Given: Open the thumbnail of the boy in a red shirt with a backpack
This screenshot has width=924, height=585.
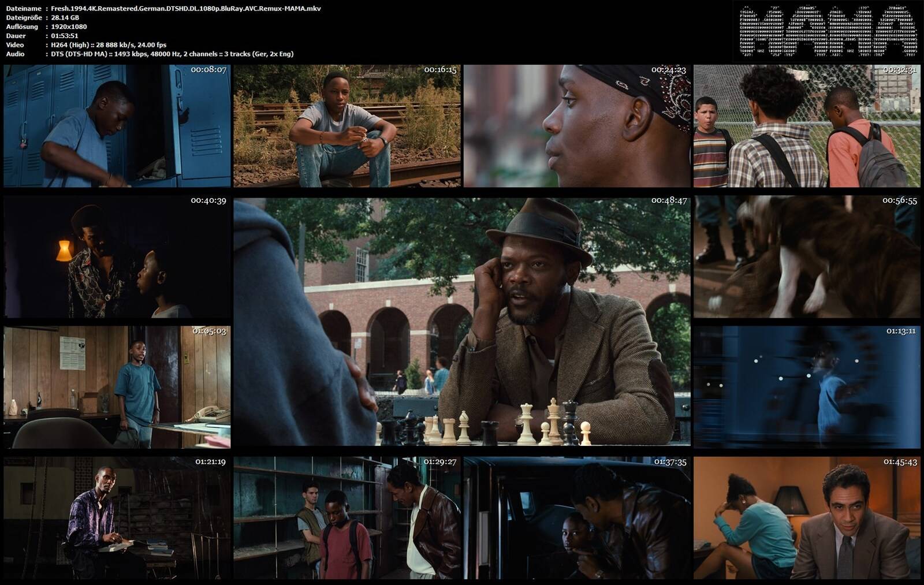Looking at the screenshot, I should pyautogui.click(x=347, y=518).
